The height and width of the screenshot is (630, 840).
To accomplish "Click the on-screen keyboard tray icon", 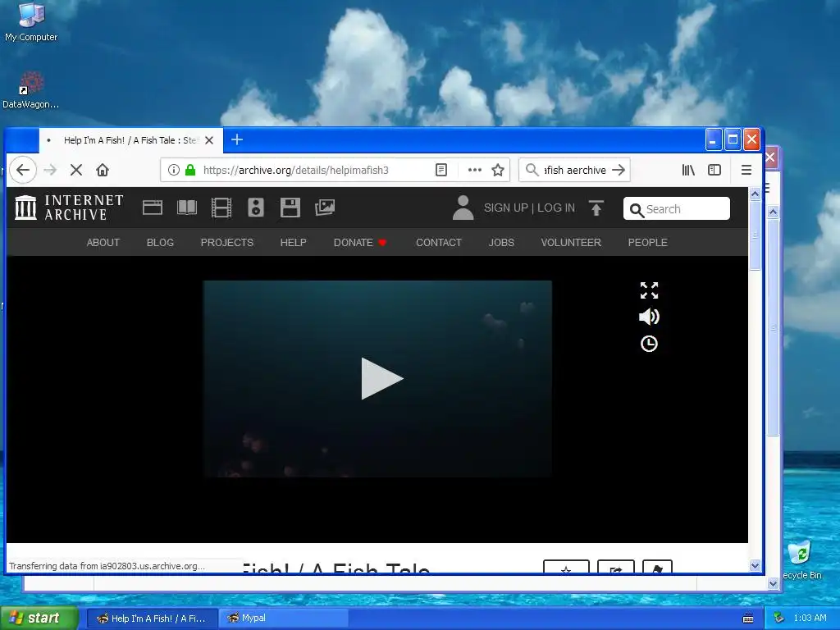I will [x=748, y=619].
